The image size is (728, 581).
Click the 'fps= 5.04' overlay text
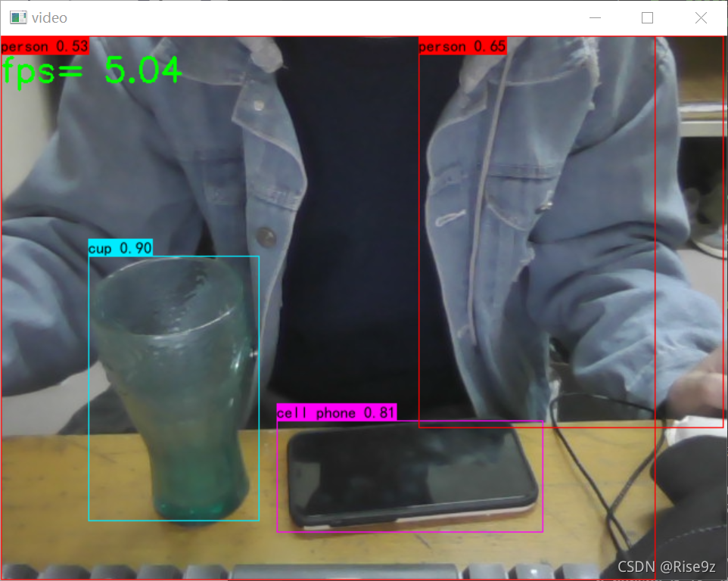tap(92, 71)
